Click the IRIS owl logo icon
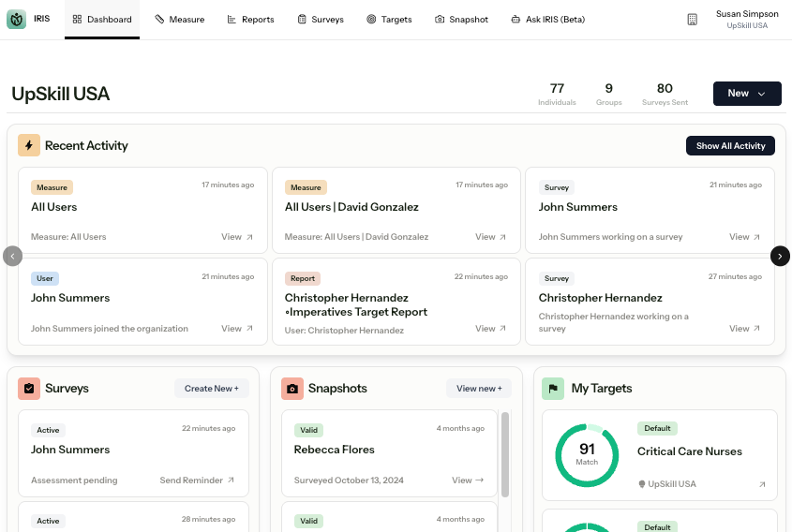The image size is (792, 532). (16, 19)
